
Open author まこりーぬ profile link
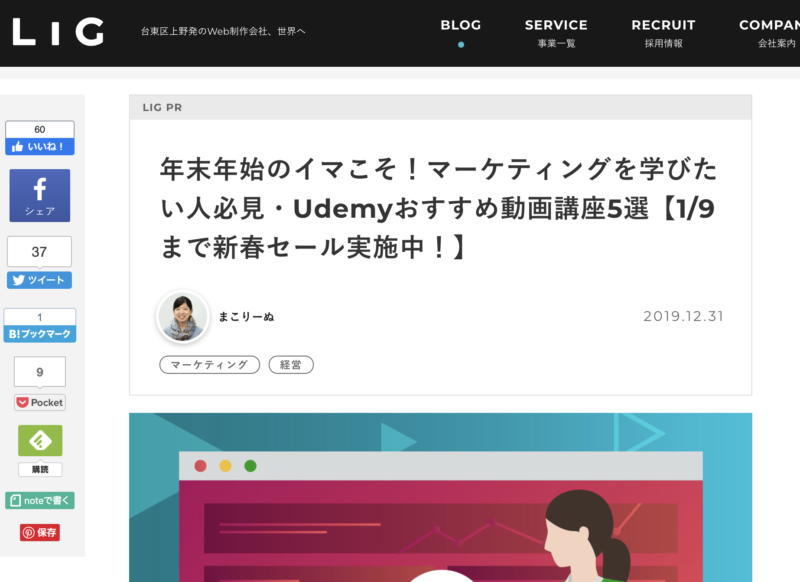(246, 317)
